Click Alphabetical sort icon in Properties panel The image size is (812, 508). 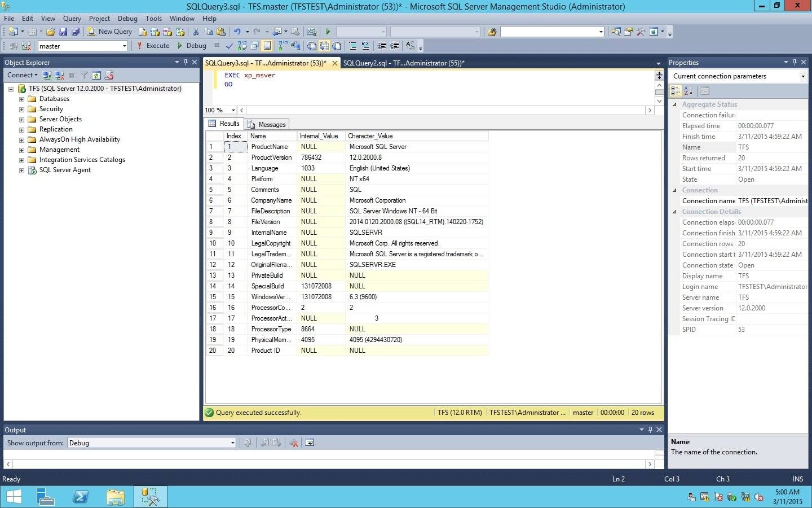click(688, 90)
